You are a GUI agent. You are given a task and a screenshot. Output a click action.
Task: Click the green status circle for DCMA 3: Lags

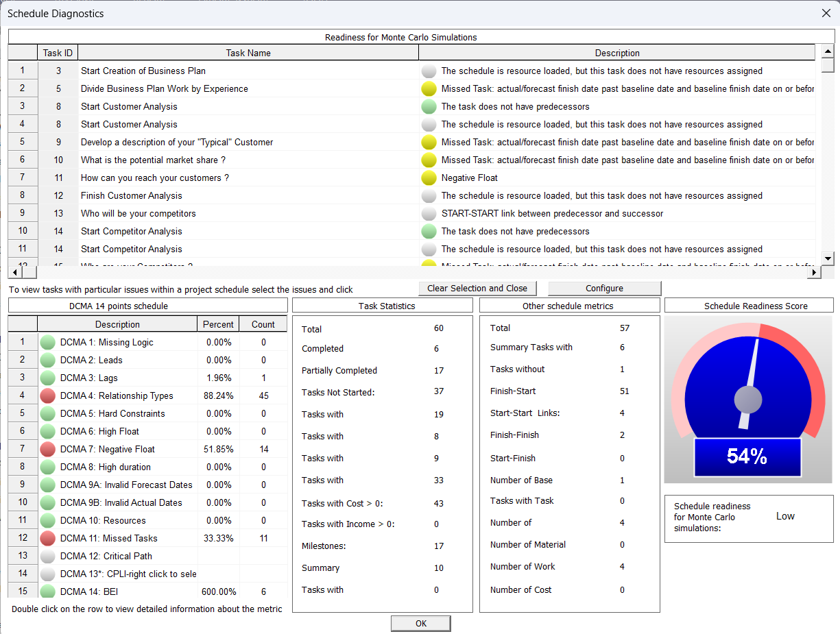47,378
